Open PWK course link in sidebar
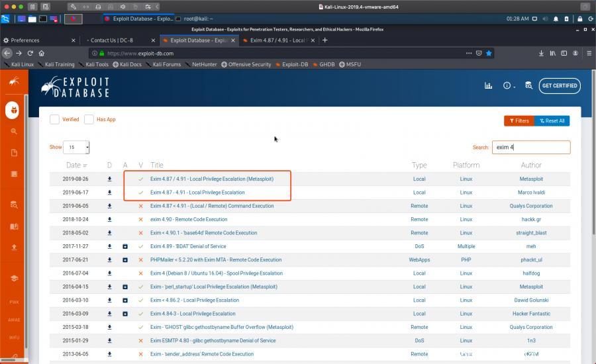The width and height of the screenshot is (596, 364). (x=14, y=302)
